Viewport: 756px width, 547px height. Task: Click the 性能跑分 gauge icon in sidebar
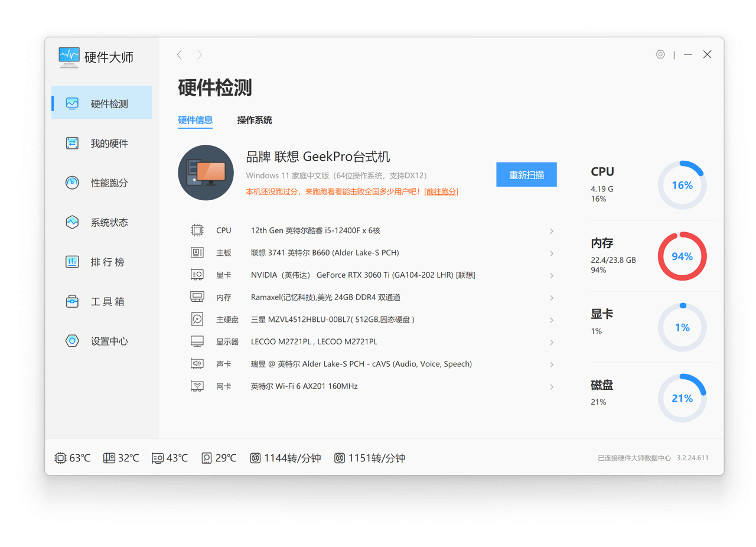pyautogui.click(x=72, y=183)
